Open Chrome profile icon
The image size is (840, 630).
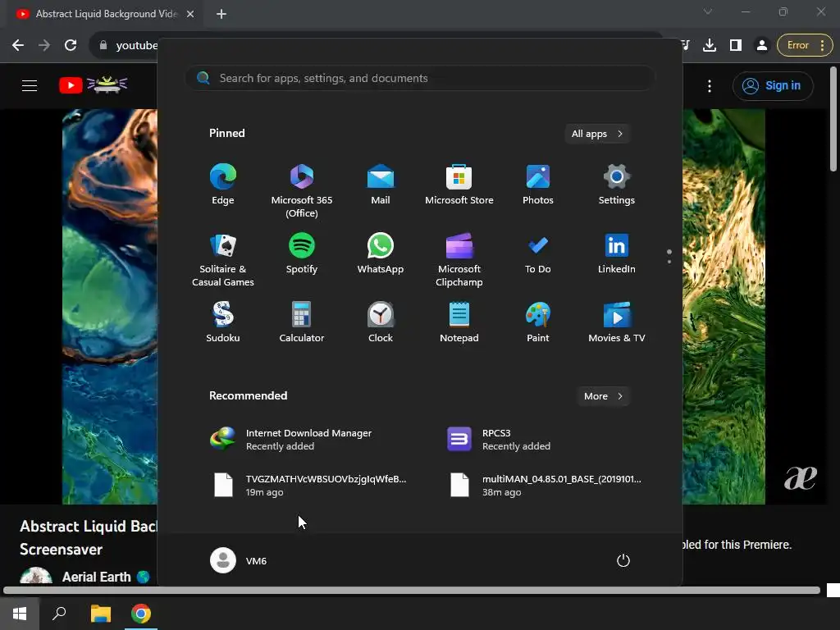pos(762,45)
